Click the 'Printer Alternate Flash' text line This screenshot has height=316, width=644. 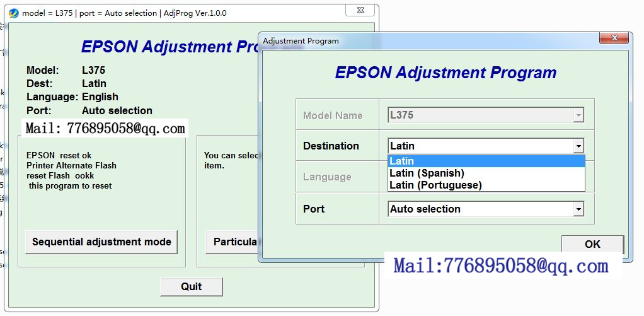[71, 166]
